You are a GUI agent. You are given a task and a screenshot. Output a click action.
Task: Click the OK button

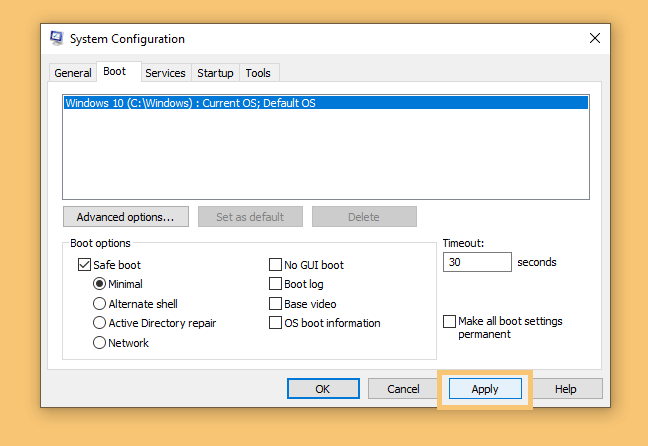[323, 389]
